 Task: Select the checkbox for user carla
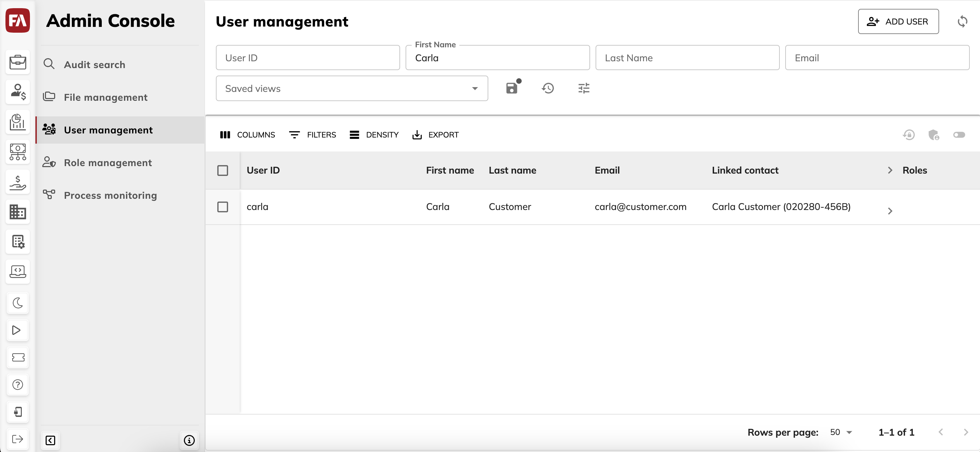click(x=223, y=207)
